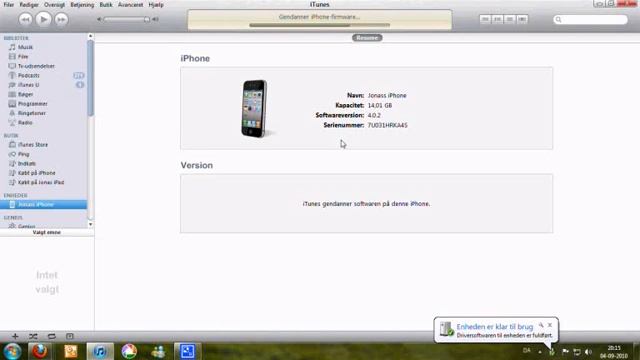The height and width of the screenshot is (360, 640).
Task: Open the Filer menu
Action: (x=9, y=5)
